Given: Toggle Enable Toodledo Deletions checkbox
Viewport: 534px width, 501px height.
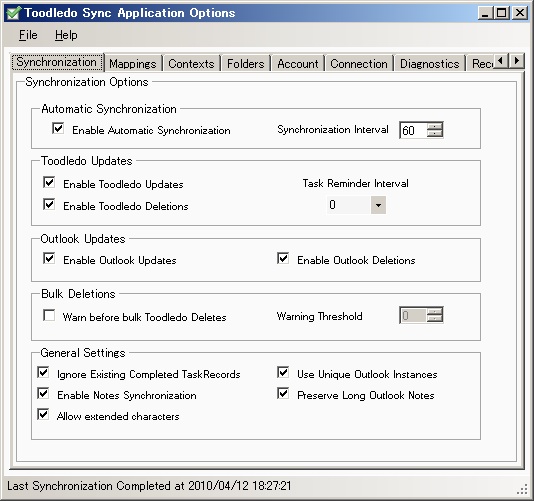Looking at the screenshot, I should click(49, 204).
